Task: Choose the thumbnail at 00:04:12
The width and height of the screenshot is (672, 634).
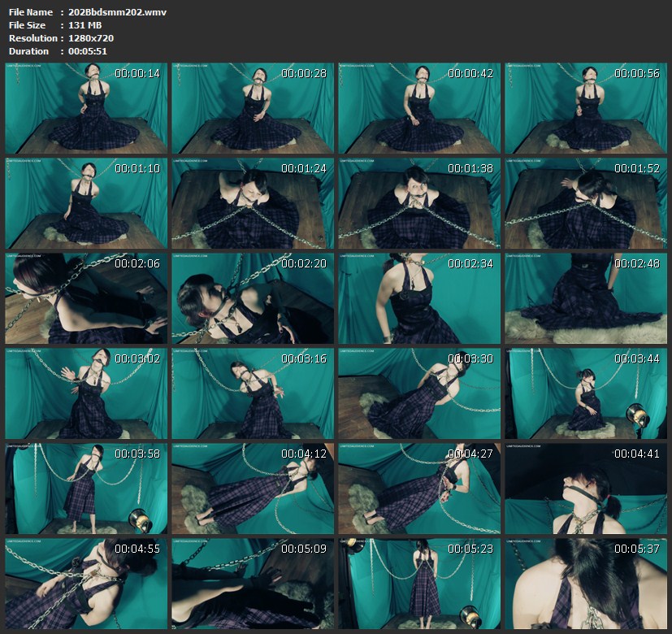Action: pos(253,489)
